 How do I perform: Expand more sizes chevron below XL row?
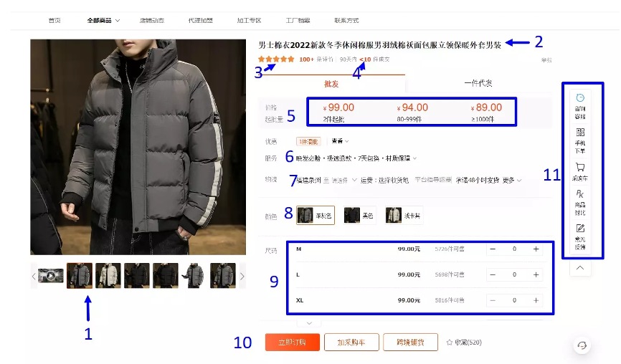pyautogui.click(x=309, y=323)
